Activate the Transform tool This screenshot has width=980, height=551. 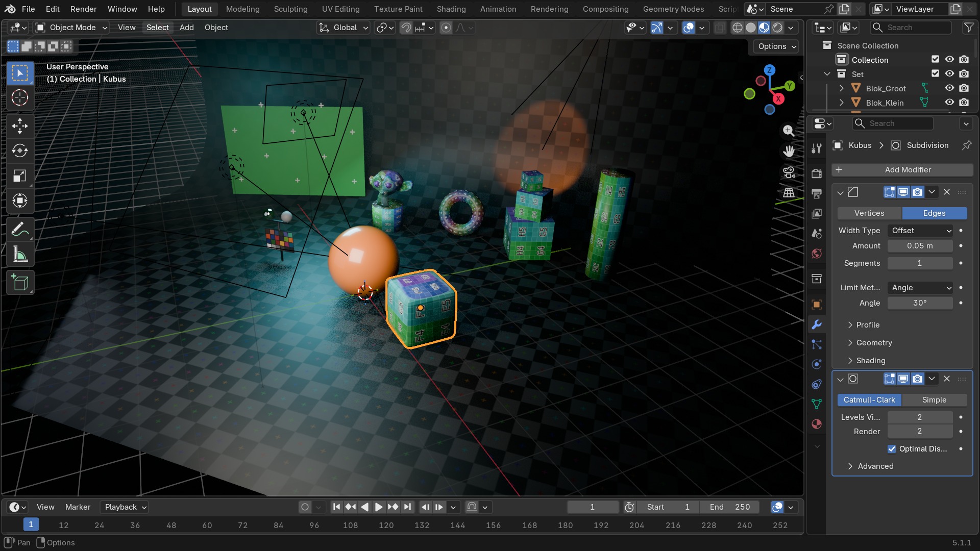pyautogui.click(x=20, y=201)
